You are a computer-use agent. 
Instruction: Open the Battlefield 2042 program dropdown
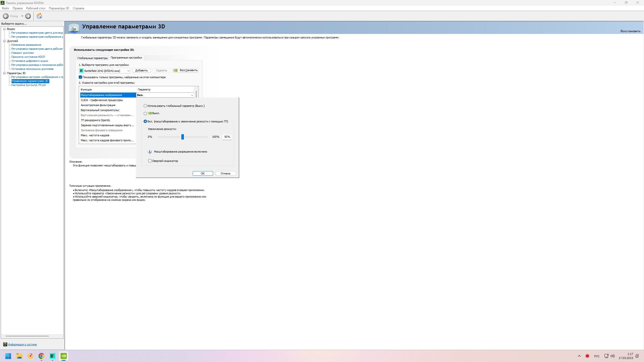(x=128, y=71)
